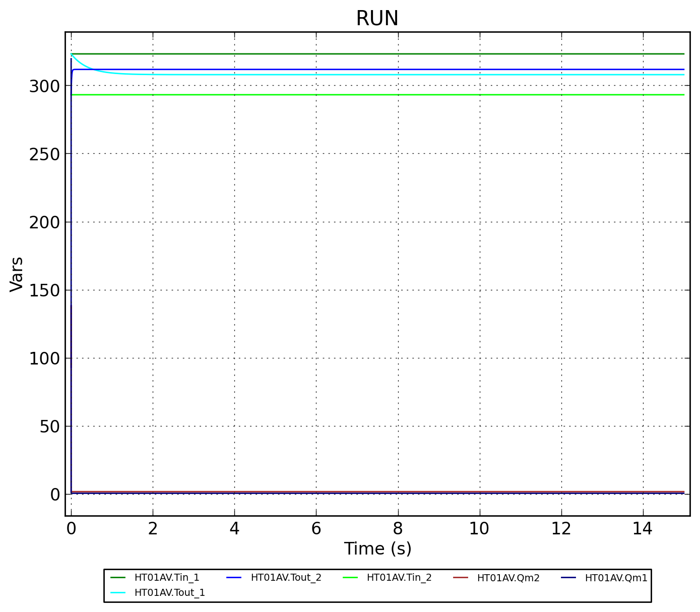Image resolution: width=700 pixels, height=612 pixels.
Task: Select blue swatch beside HT01AV.Tout_2
Action: pyautogui.click(x=234, y=578)
